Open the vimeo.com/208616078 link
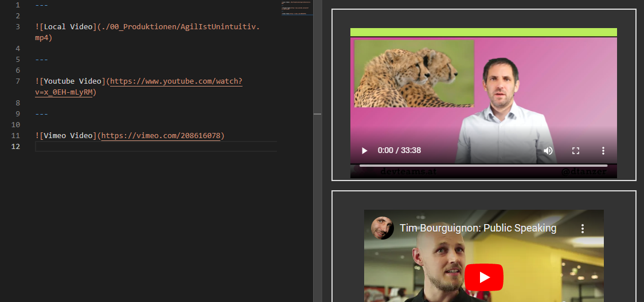The image size is (644, 302). [x=161, y=135]
